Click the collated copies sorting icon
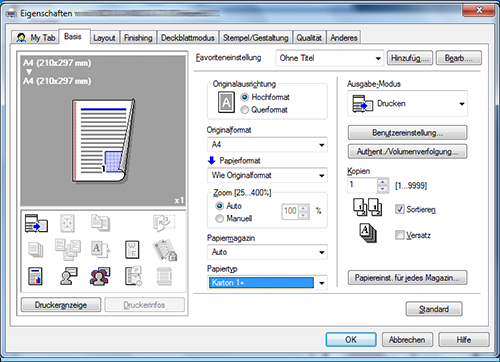Image resolution: width=500 pixels, height=362 pixels. (368, 207)
